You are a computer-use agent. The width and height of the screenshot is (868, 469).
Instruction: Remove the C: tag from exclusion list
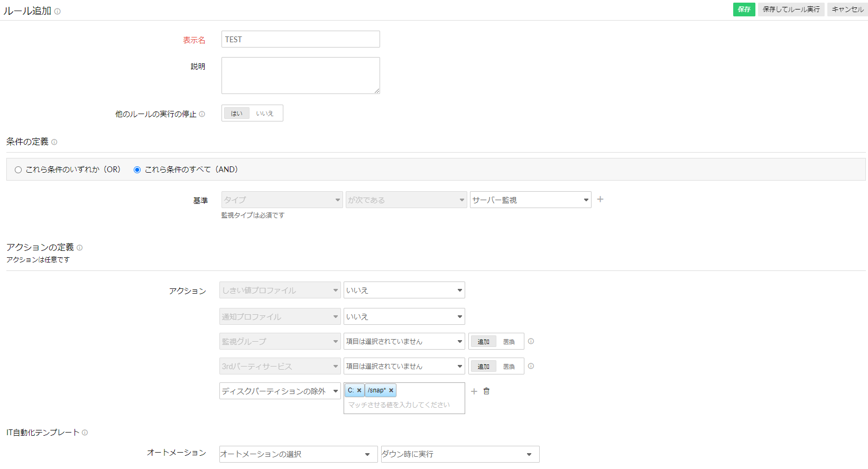click(x=359, y=391)
